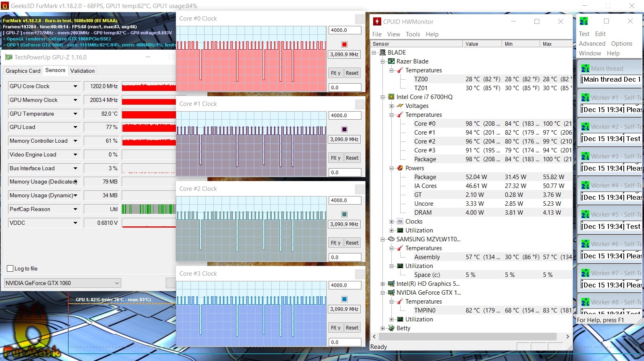Click the FurMark icon in the Geeks3D title bar
Screen dimensions: 644x361
(5, 6)
